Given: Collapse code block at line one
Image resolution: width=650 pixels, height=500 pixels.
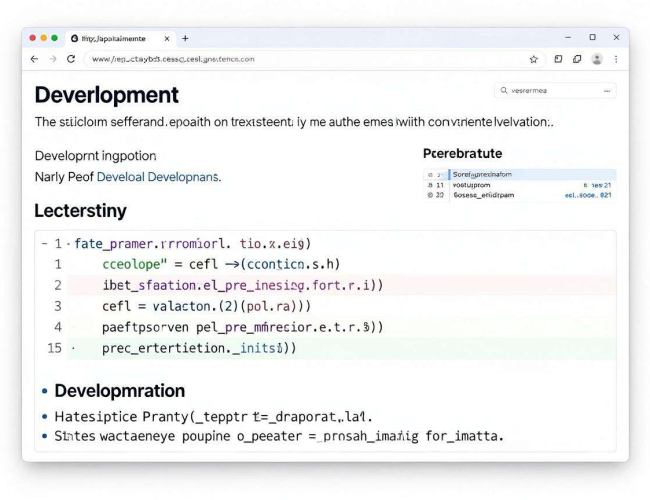Looking at the screenshot, I should (x=44, y=243).
